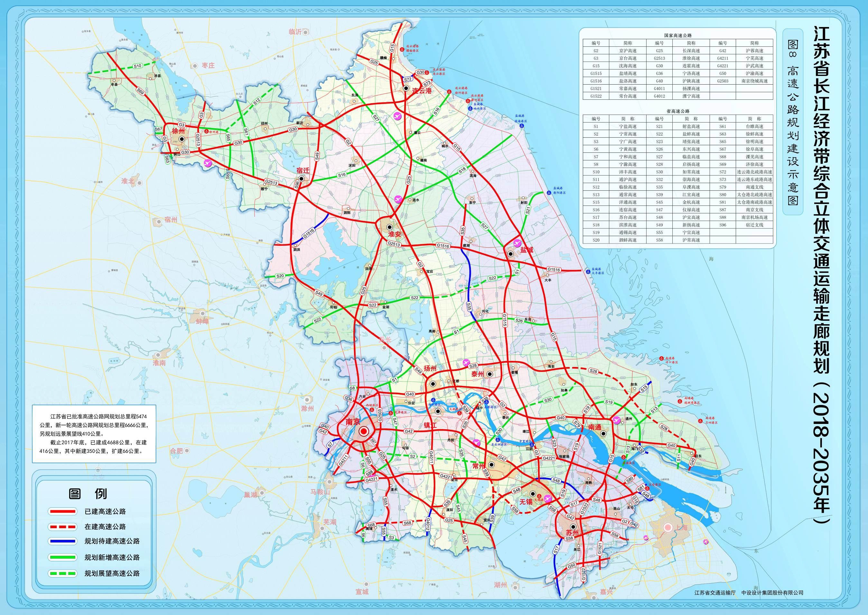This screenshot has height=615, width=868.
Task: Click the 南京绕城高速 table cell
Action: tap(754, 81)
